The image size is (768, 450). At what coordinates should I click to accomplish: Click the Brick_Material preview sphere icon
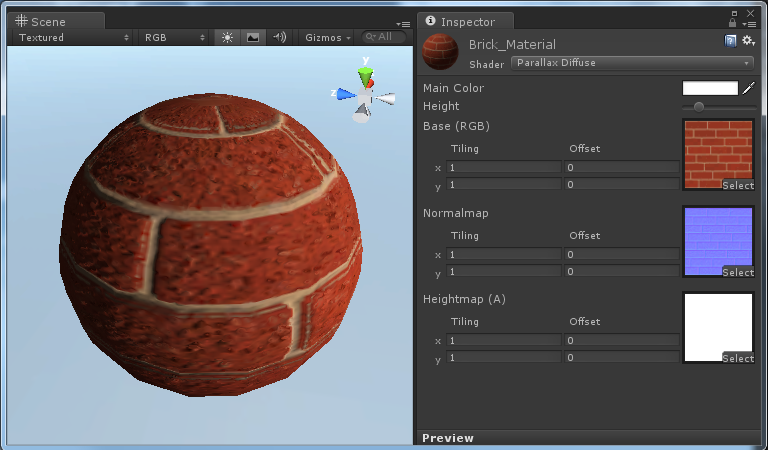click(x=440, y=51)
